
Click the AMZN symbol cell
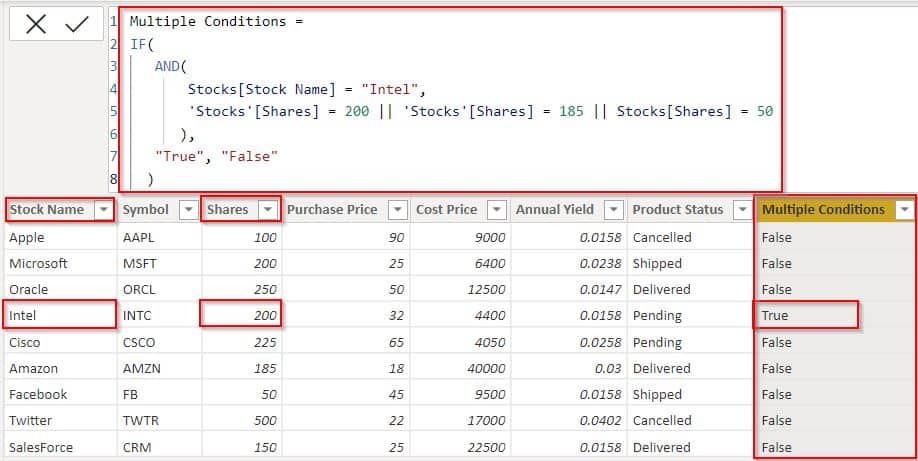(x=160, y=368)
